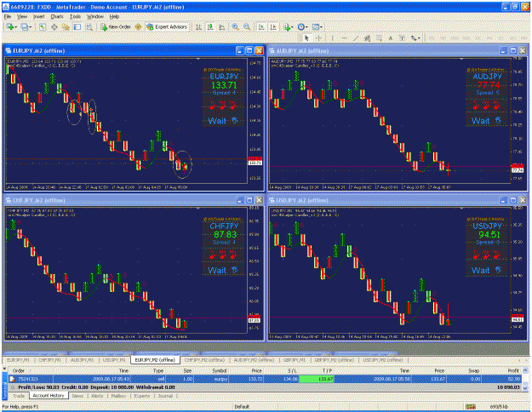The image size is (532, 412).
Task: Open the chart Templates icon
Action: [316, 26]
